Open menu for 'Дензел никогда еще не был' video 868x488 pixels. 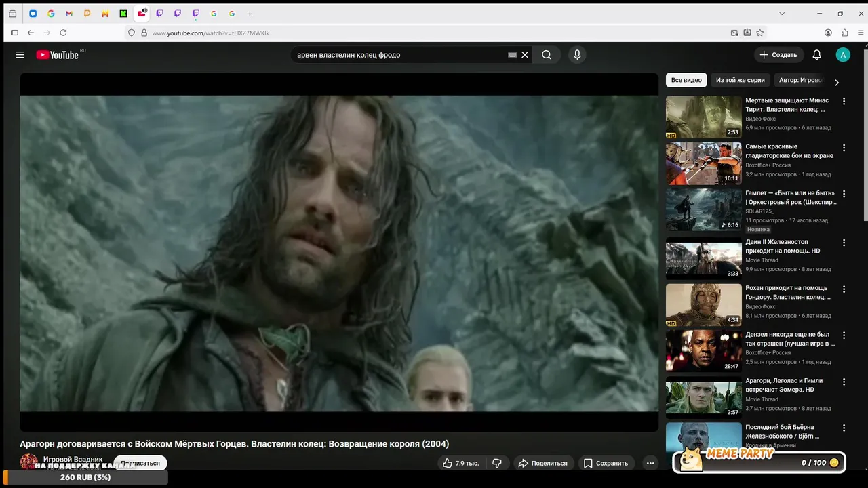(x=844, y=335)
